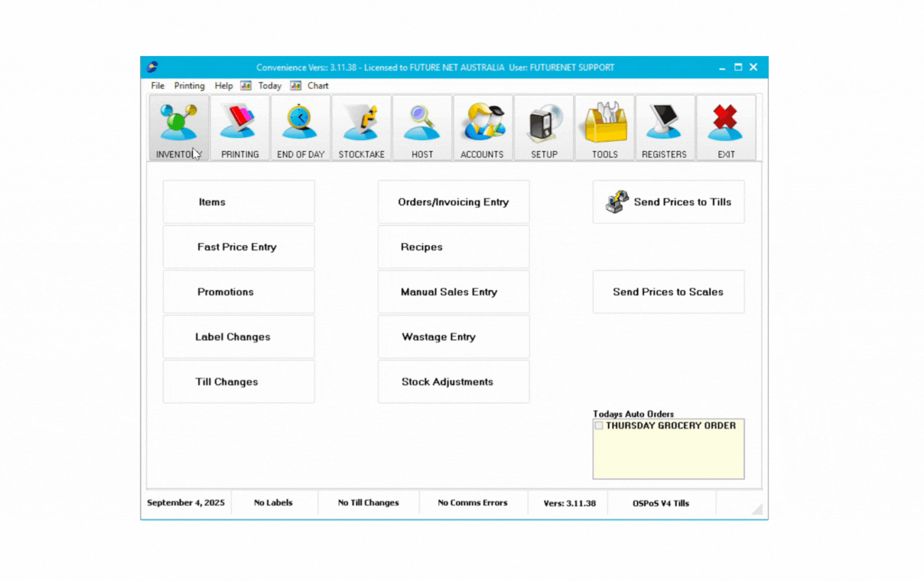This screenshot has width=924, height=581.
Task: Tick the THURSDAY GROCERY ORDER checkbox
Action: click(598, 425)
